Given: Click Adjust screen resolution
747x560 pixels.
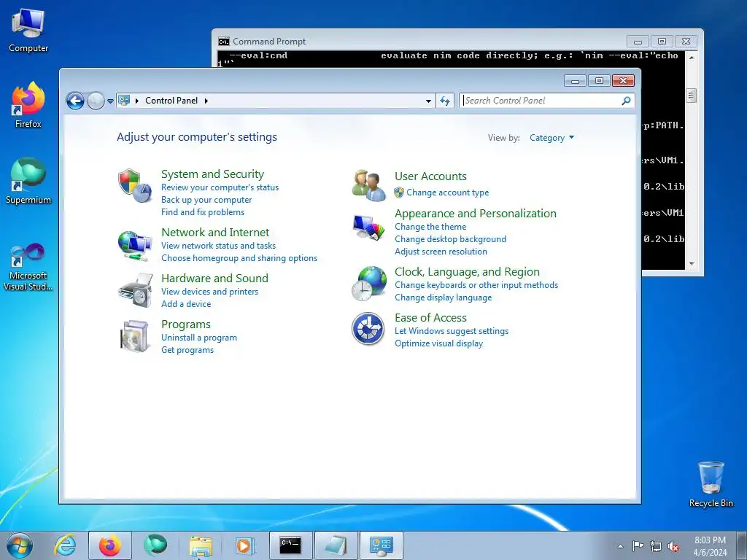Looking at the screenshot, I should tap(441, 252).
